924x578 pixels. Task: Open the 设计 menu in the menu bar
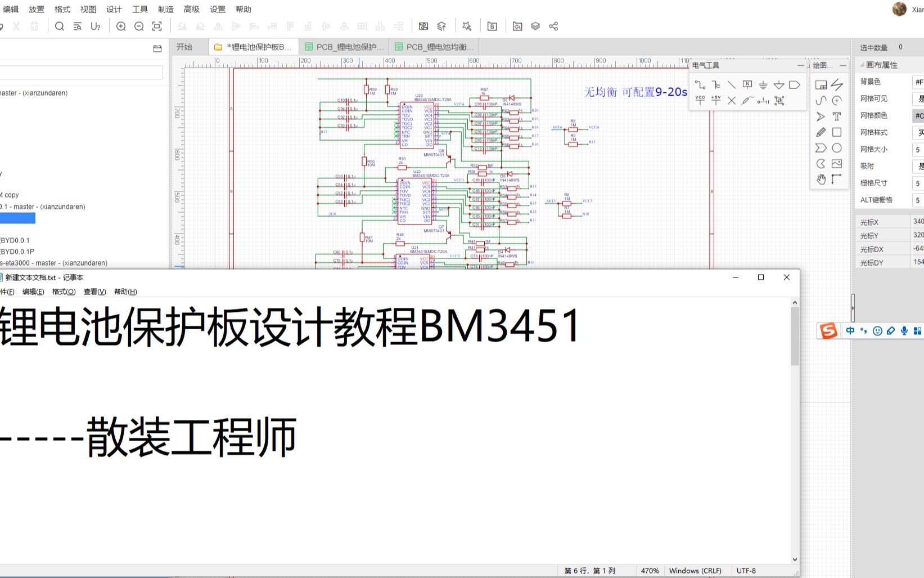tap(114, 9)
